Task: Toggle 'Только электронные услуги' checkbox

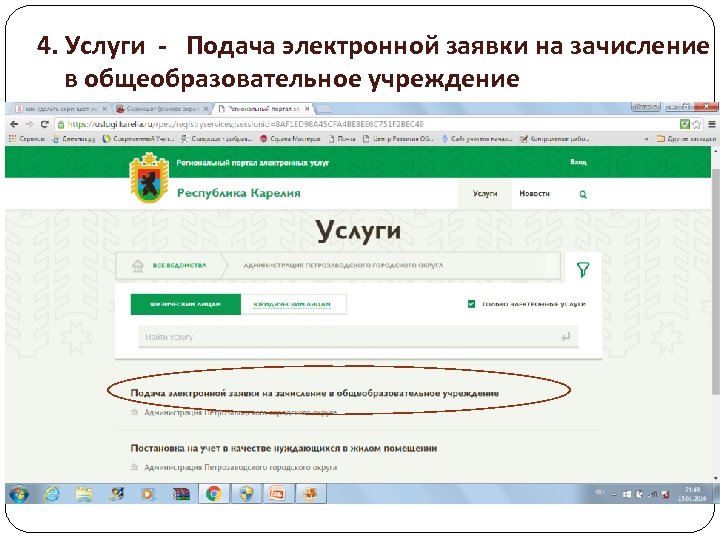Action: (471, 304)
